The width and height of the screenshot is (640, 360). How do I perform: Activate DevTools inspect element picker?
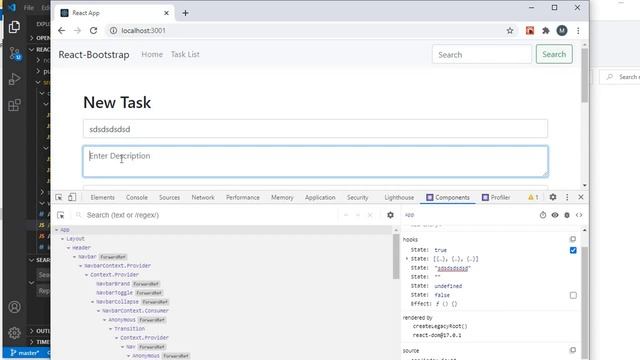[x=59, y=197]
